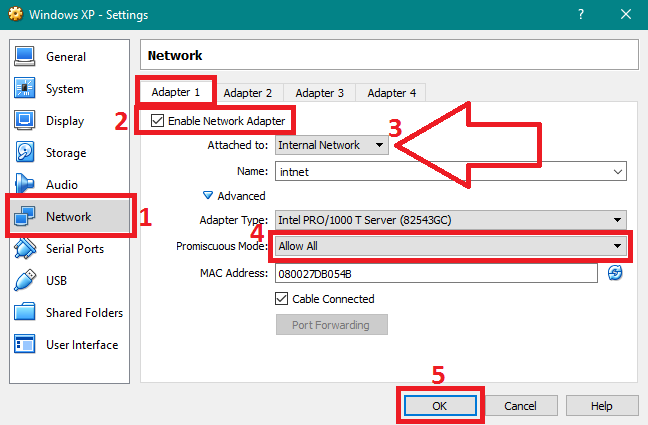The image size is (648, 425).
Task: Open the User Interface settings category
Action: pyautogui.click(x=69, y=344)
